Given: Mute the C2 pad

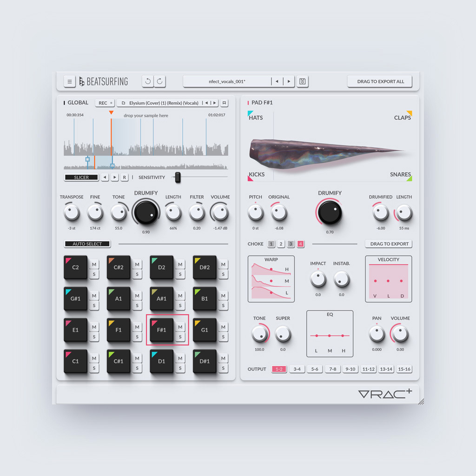Looking at the screenshot, I should pyautogui.click(x=94, y=264).
